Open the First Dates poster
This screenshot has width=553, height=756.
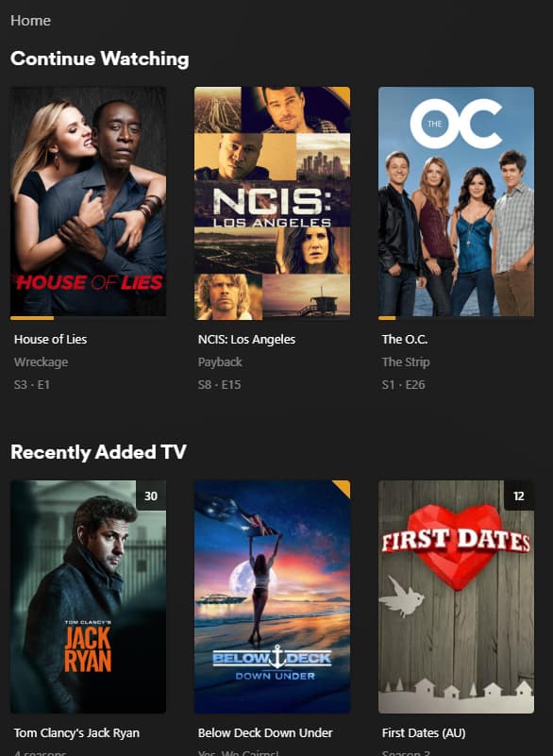pos(456,596)
